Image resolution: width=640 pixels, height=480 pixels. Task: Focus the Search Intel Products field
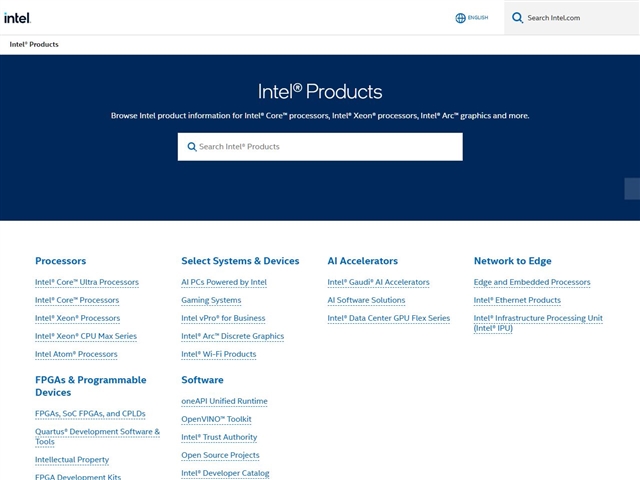point(320,147)
